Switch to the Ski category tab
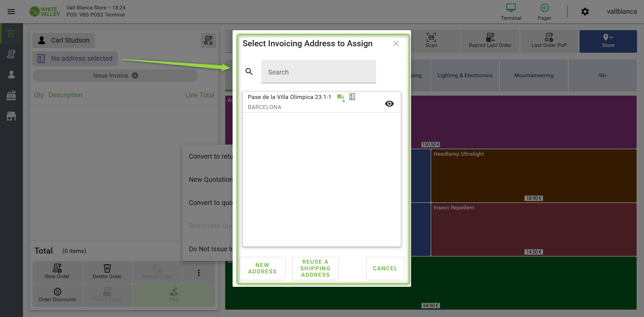This screenshot has height=317, width=644. 602,75
